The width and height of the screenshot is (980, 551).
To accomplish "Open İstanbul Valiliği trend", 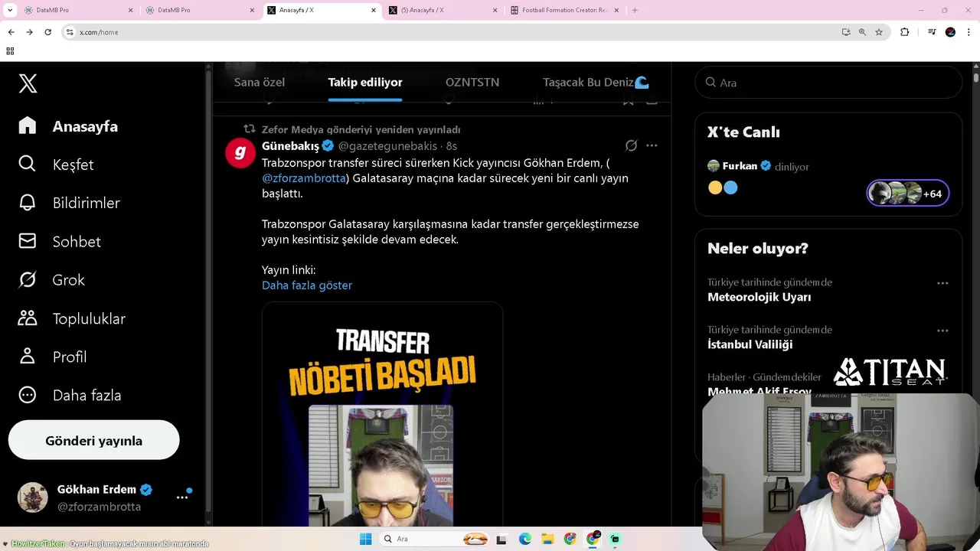I will 750,344.
